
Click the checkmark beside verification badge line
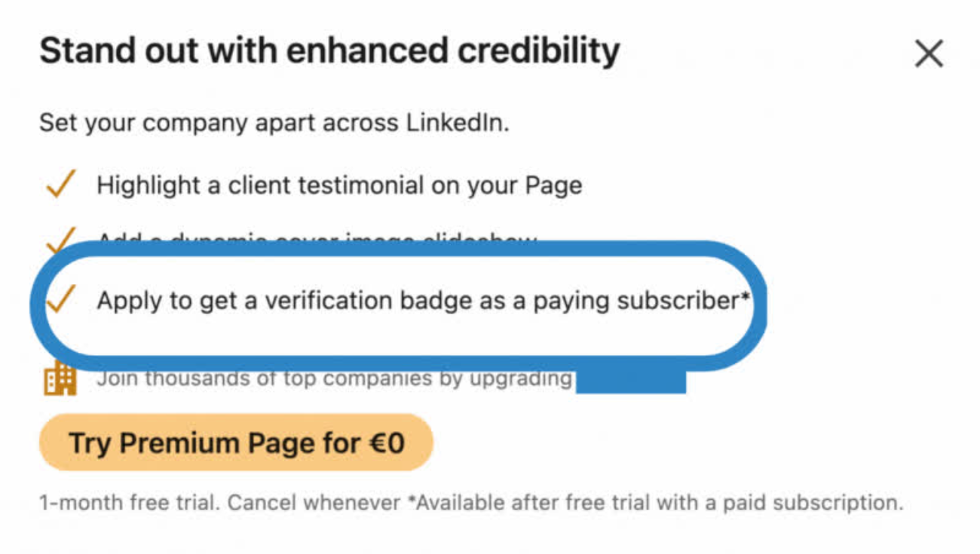[60, 300]
